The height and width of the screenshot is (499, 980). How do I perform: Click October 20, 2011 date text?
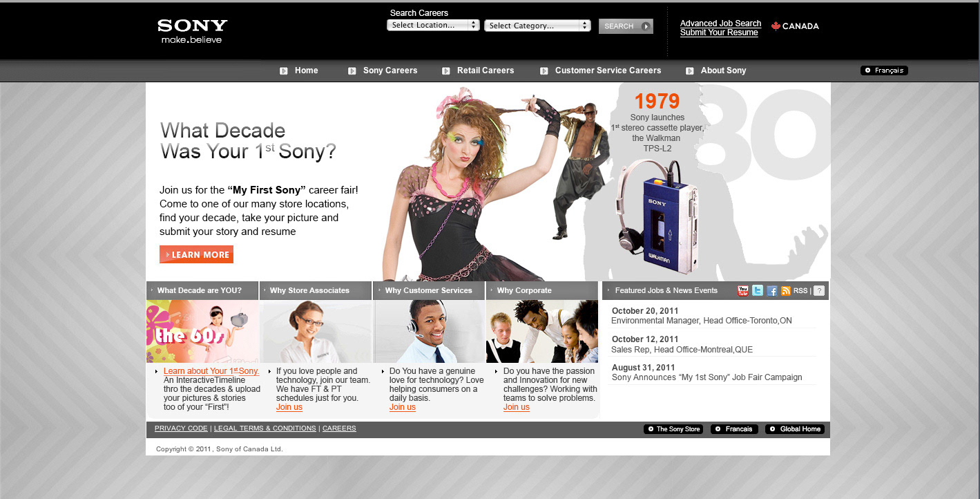pyautogui.click(x=645, y=311)
